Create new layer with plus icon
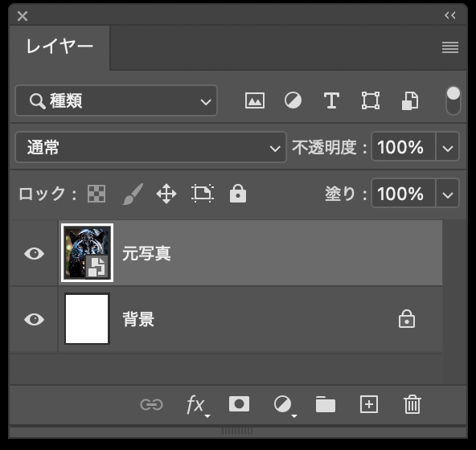The width and height of the screenshot is (476, 450). pos(369,404)
